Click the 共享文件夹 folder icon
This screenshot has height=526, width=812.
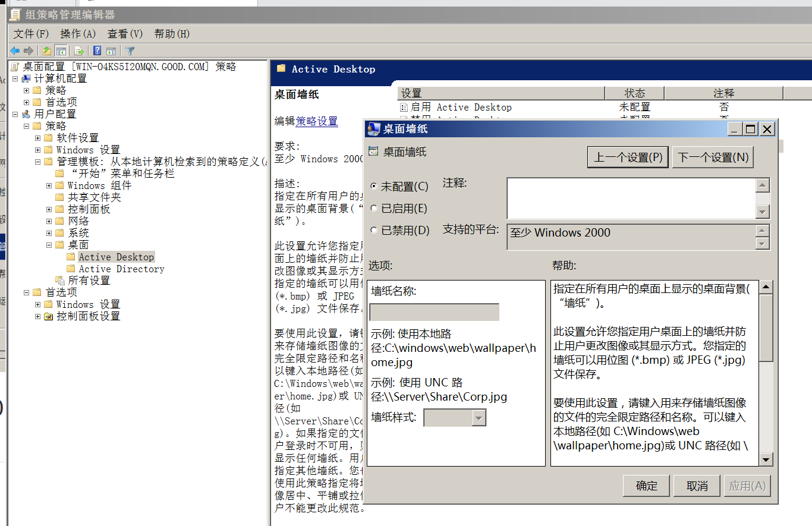59,197
